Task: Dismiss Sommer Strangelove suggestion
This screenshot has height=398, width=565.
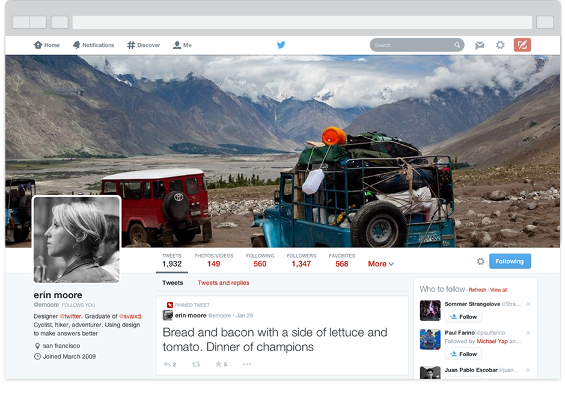Action: point(528,304)
